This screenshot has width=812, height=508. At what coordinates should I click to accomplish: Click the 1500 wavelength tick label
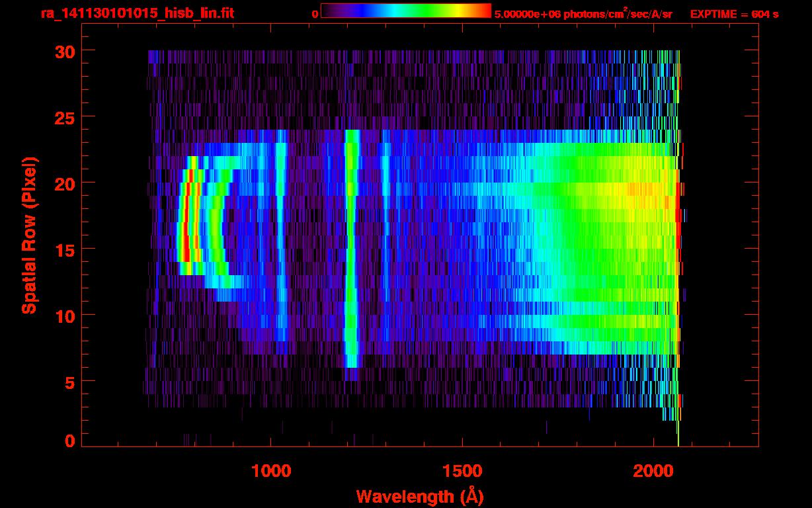462,471
